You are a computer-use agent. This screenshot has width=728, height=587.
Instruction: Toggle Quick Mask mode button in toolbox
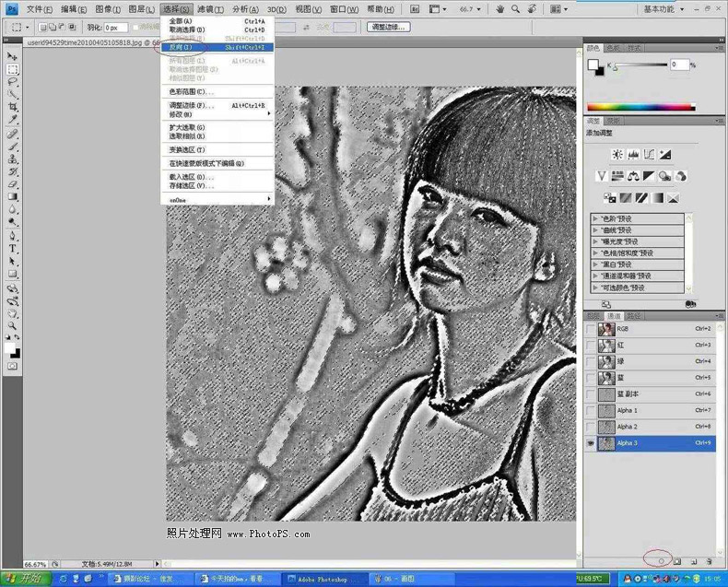pos(13,367)
